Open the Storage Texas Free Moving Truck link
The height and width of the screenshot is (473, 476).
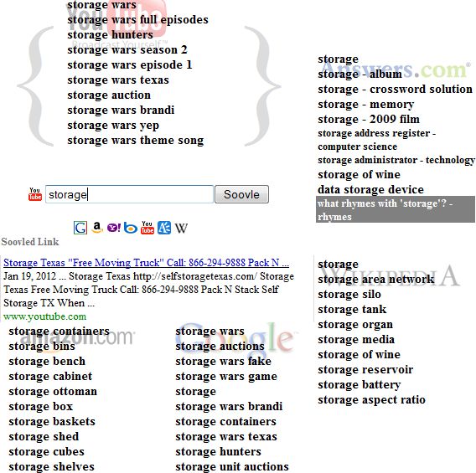coord(146,263)
